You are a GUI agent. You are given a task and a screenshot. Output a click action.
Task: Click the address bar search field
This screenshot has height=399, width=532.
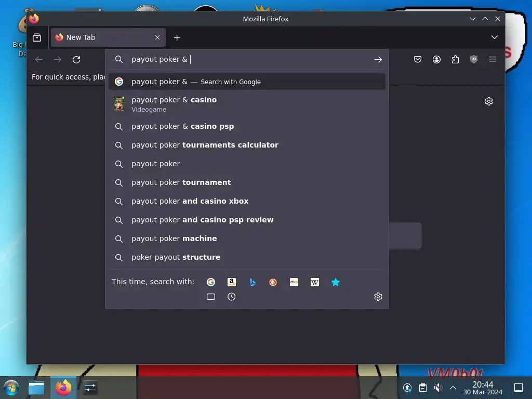247,59
